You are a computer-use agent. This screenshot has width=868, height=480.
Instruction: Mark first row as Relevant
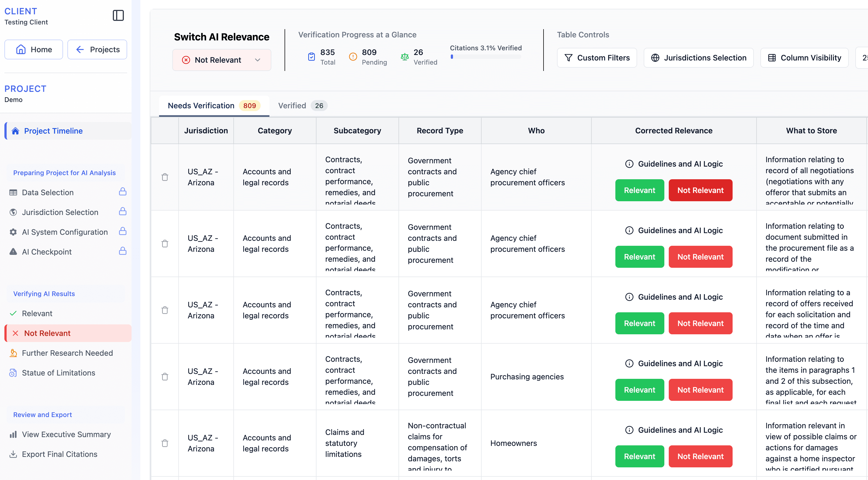(639, 190)
